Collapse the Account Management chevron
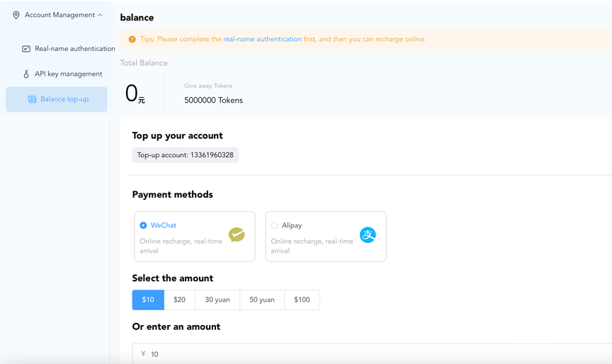Image resolution: width=612 pixels, height=364 pixels. click(100, 15)
